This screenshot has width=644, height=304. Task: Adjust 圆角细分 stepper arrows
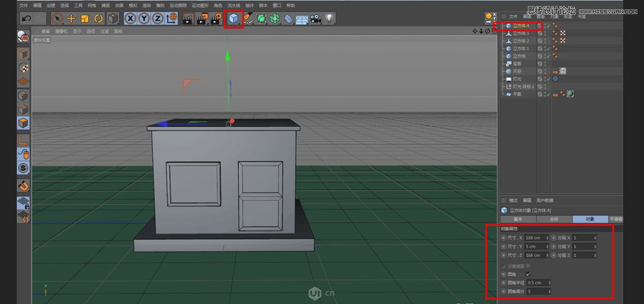[549, 291]
